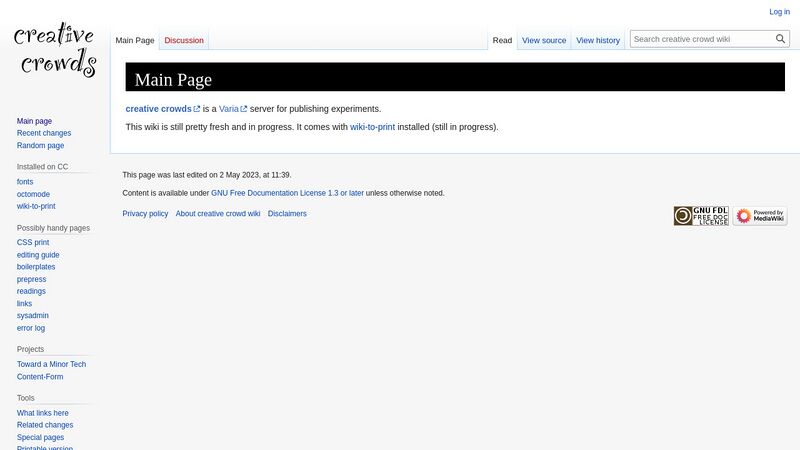Image resolution: width=800 pixels, height=450 pixels.
Task: Click the Powered by MediaWiki badge
Action: tap(759, 216)
